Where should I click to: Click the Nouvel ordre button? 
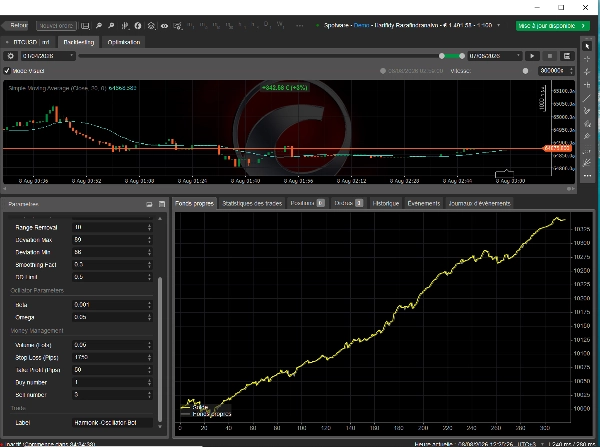pyautogui.click(x=56, y=26)
